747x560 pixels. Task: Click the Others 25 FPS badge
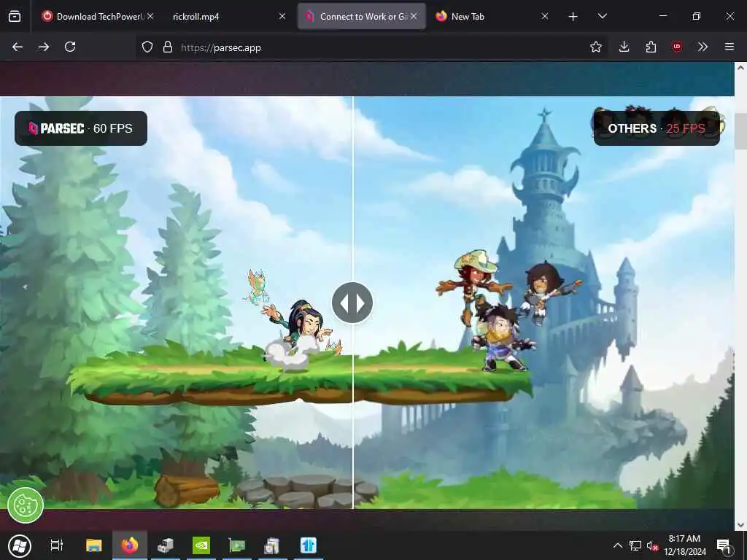[x=657, y=128]
